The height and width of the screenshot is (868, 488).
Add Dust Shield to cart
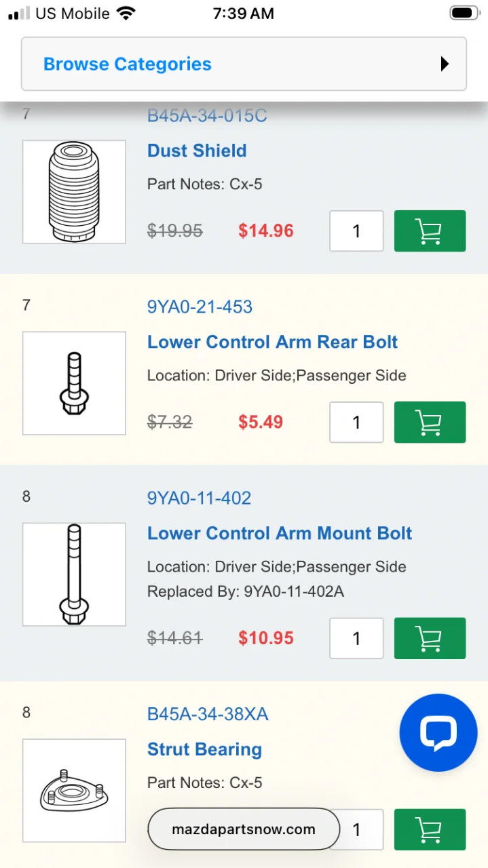[x=430, y=231]
